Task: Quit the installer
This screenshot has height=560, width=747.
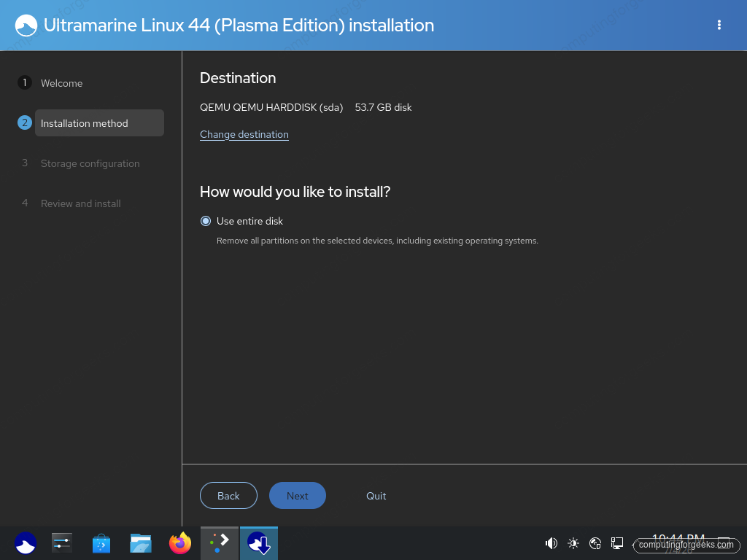Action: click(x=376, y=496)
